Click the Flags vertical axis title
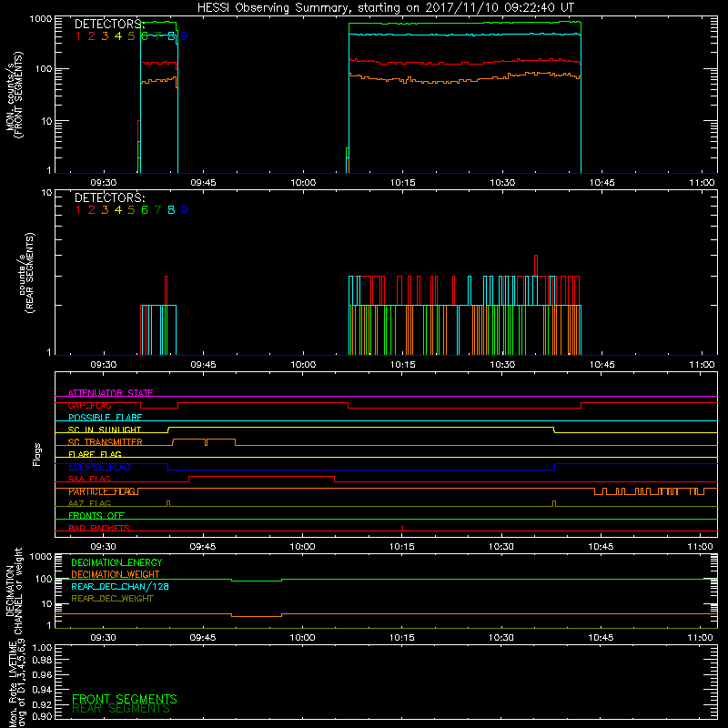 tap(37, 454)
